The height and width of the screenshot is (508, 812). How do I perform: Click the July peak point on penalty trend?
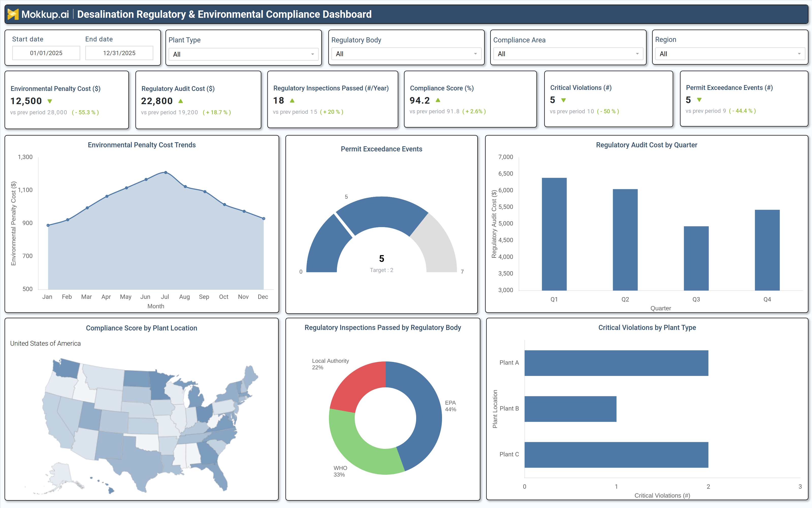click(165, 172)
